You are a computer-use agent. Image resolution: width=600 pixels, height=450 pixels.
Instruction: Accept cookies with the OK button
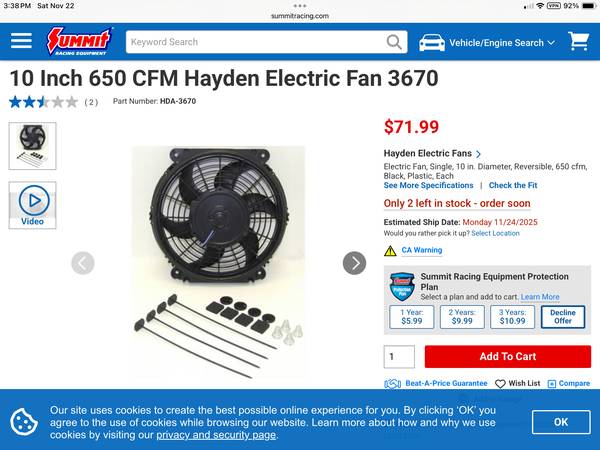pyautogui.click(x=561, y=422)
